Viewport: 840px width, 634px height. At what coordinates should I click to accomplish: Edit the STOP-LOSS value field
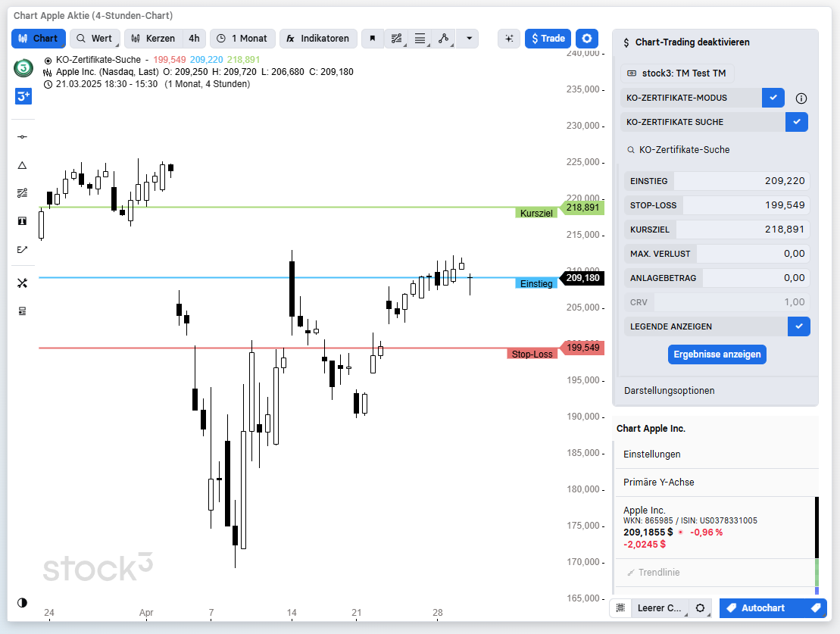coord(746,205)
